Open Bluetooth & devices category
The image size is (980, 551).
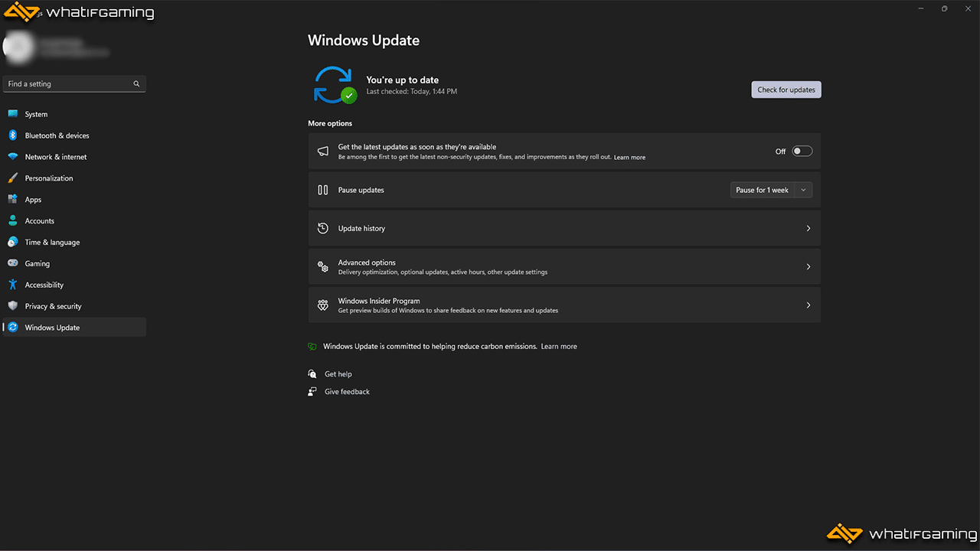74,135
